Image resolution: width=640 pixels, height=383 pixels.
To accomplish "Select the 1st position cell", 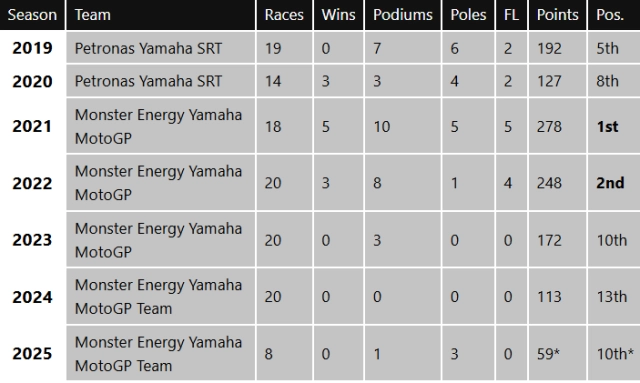I will coord(614,126).
